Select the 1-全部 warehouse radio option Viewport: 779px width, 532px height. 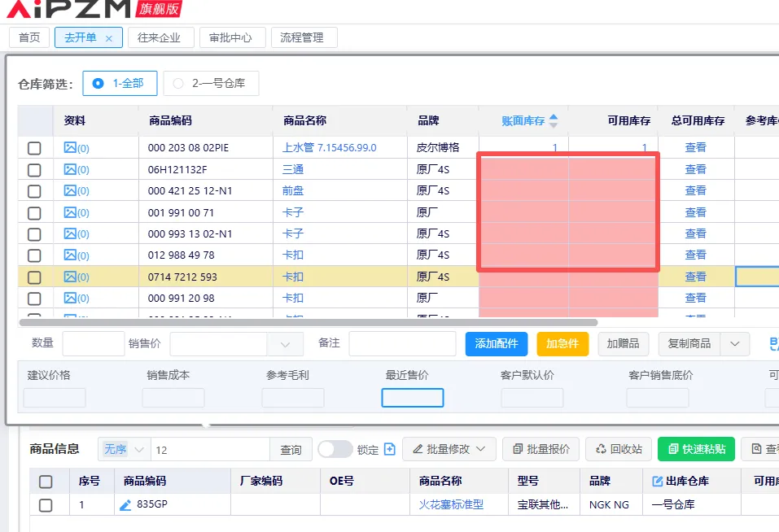pyautogui.click(x=120, y=83)
